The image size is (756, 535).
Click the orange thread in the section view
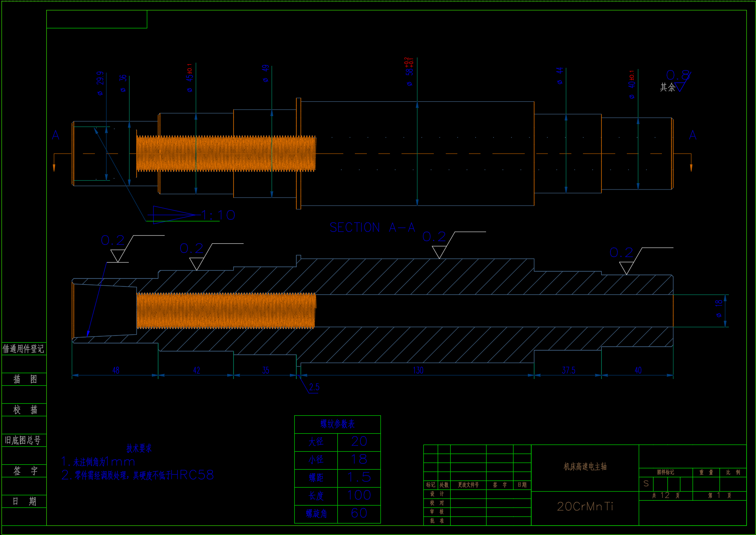pos(226,311)
